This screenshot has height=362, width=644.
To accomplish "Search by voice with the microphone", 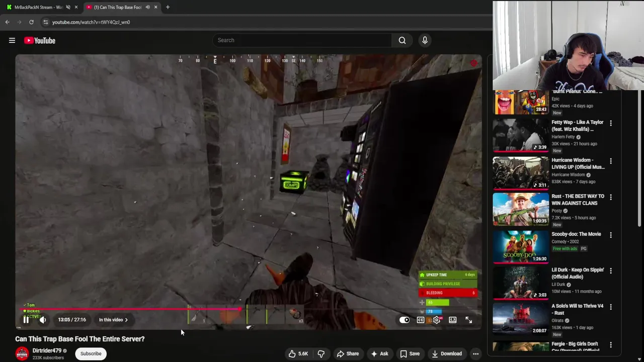I will click(x=425, y=40).
